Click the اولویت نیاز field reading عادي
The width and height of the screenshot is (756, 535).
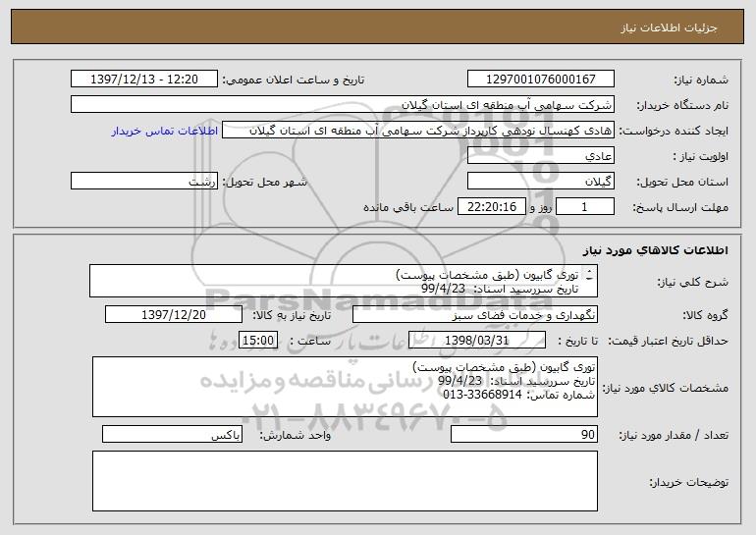pyautogui.click(x=540, y=155)
